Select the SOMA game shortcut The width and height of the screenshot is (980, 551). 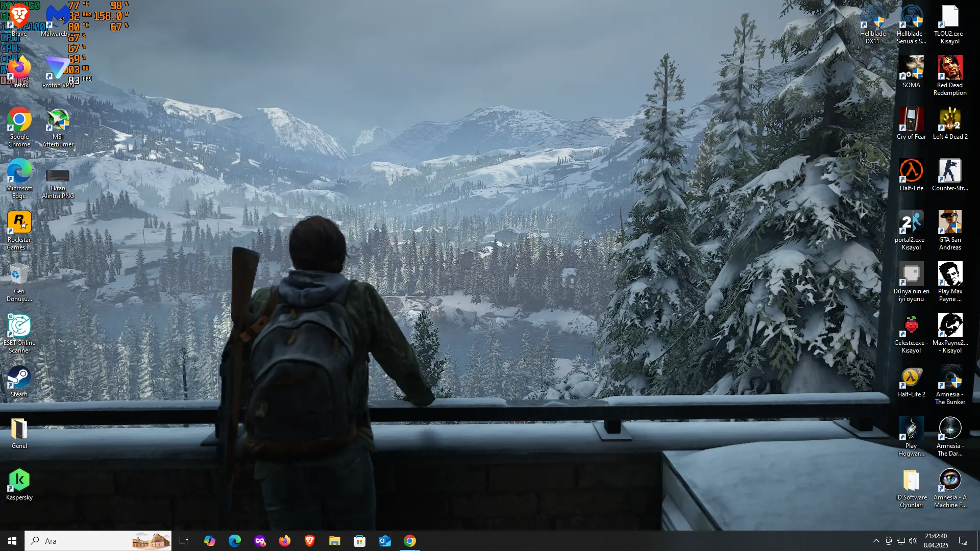(911, 72)
